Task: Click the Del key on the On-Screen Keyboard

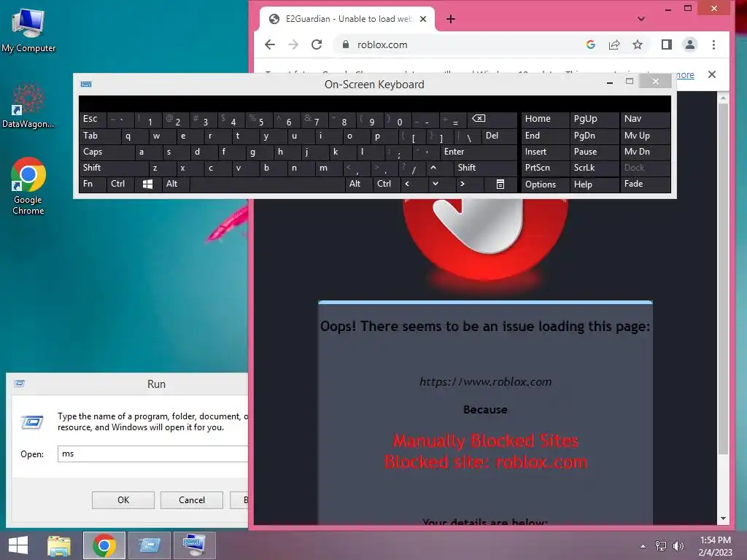Action: click(499, 136)
